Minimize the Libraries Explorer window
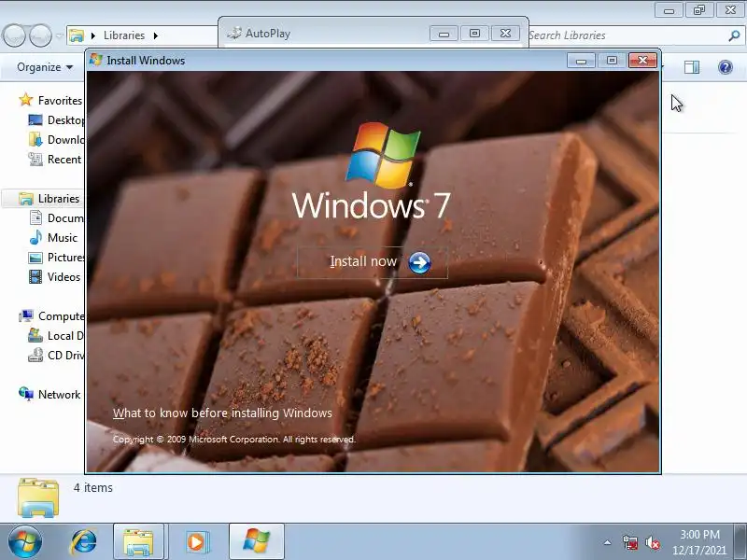 click(x=669, y=10)
